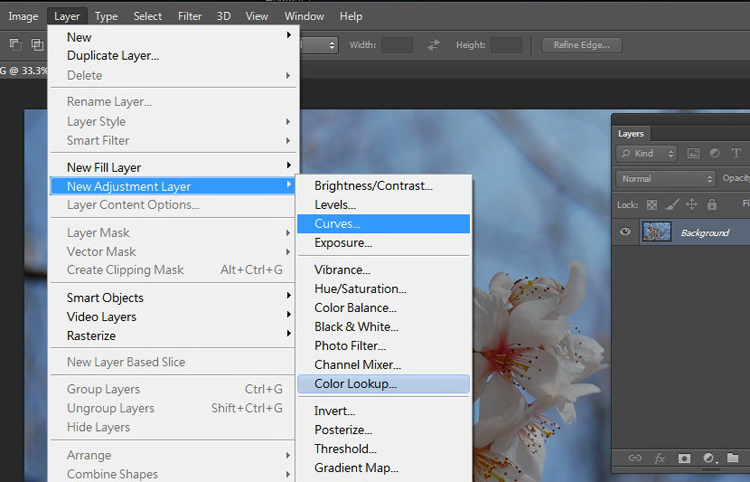Choose Levels... adjustment
Screen dimensions: 750x482
pyautogui.click(x=384, y=205)
